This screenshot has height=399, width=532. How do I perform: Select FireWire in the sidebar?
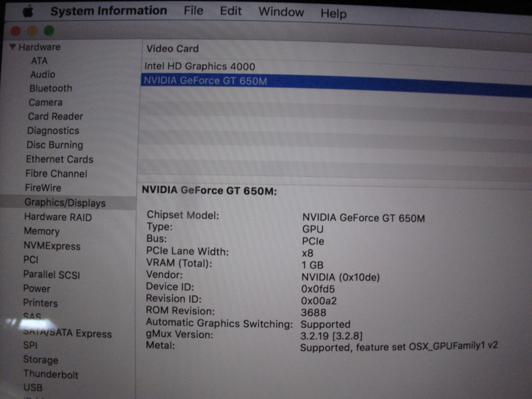(43, 188)
